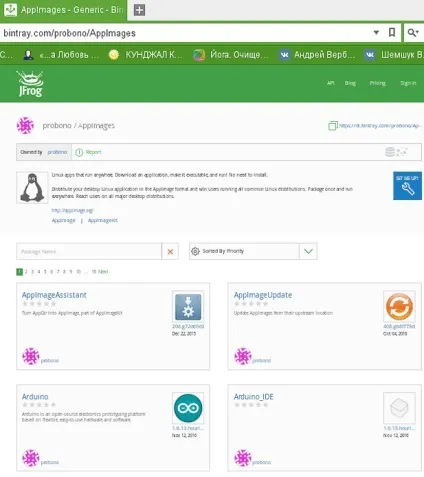Click the blue Set Me Up wrench icon
Image resolution: width=424 pixels, height=477 pixels.
(x=407, y=186)
